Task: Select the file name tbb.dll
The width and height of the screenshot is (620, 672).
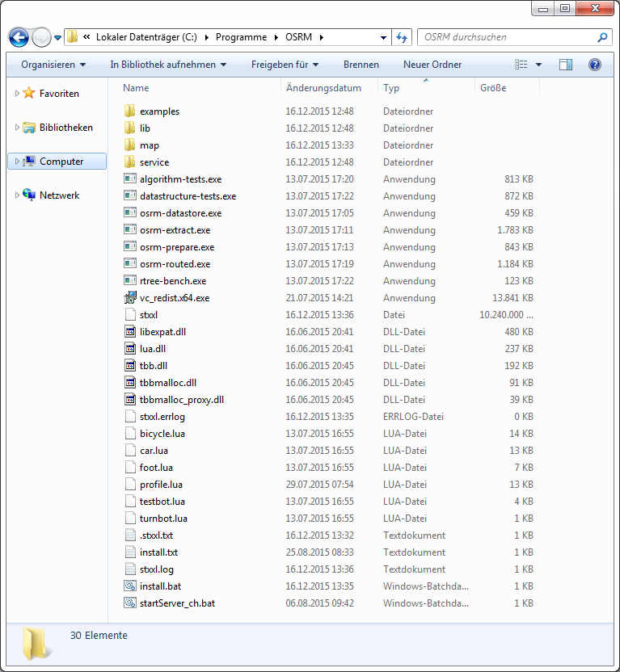Action: tap(154, 366)
